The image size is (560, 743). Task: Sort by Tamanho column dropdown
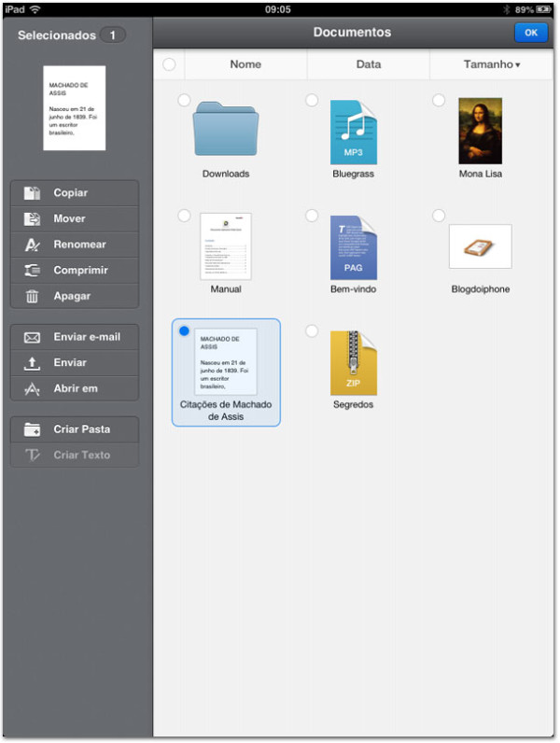pos(492,64)
